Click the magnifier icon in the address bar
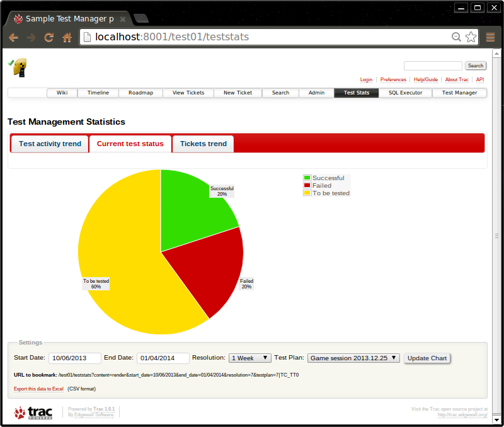This screenshot has height=427, width=504. pyautogui.click(x=456, y=37)
